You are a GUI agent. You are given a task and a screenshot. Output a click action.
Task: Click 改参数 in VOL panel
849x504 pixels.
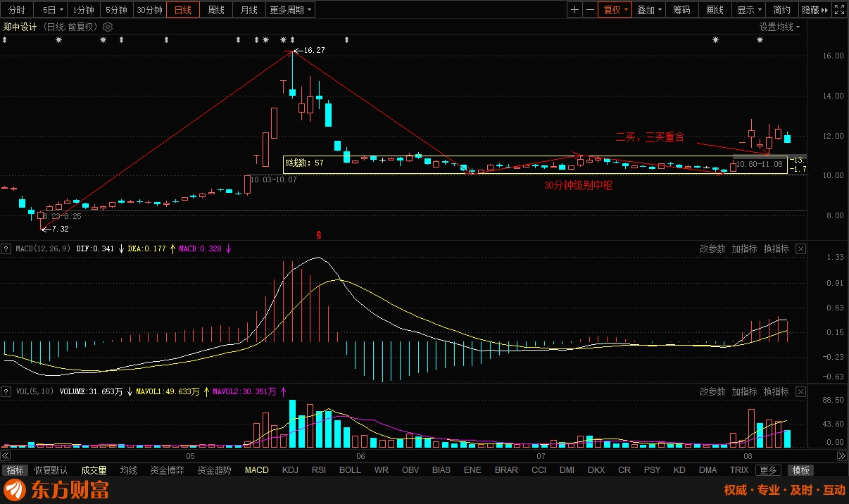[x=712, y=391]
